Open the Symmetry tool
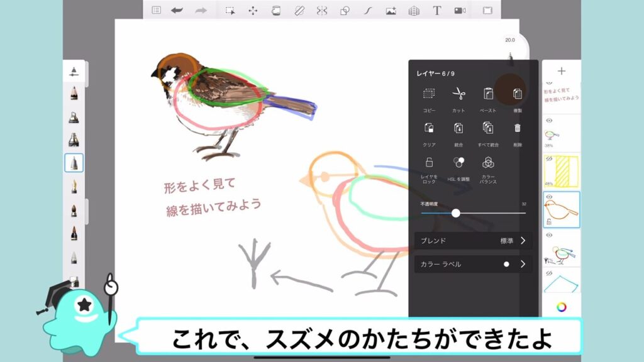The width and height of the screenshot is (644, 362). click(x=321, y=10)
